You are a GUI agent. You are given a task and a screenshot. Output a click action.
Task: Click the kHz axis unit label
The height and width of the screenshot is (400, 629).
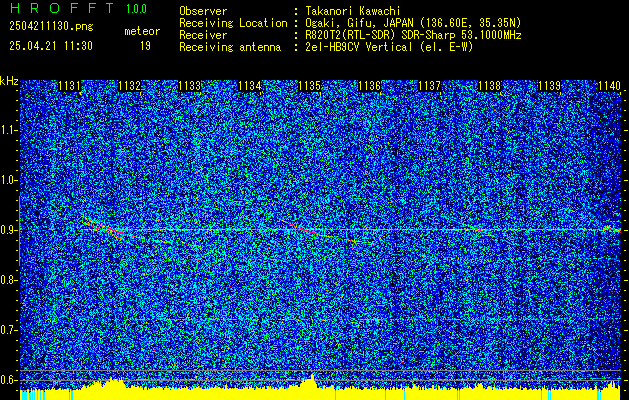9,81
